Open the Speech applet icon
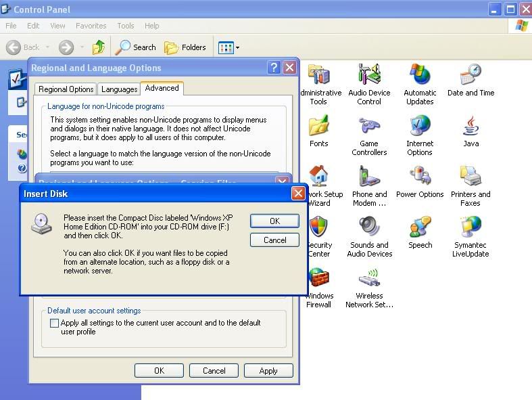The height and width of the screenshot is (400, 532). (420, 226)
